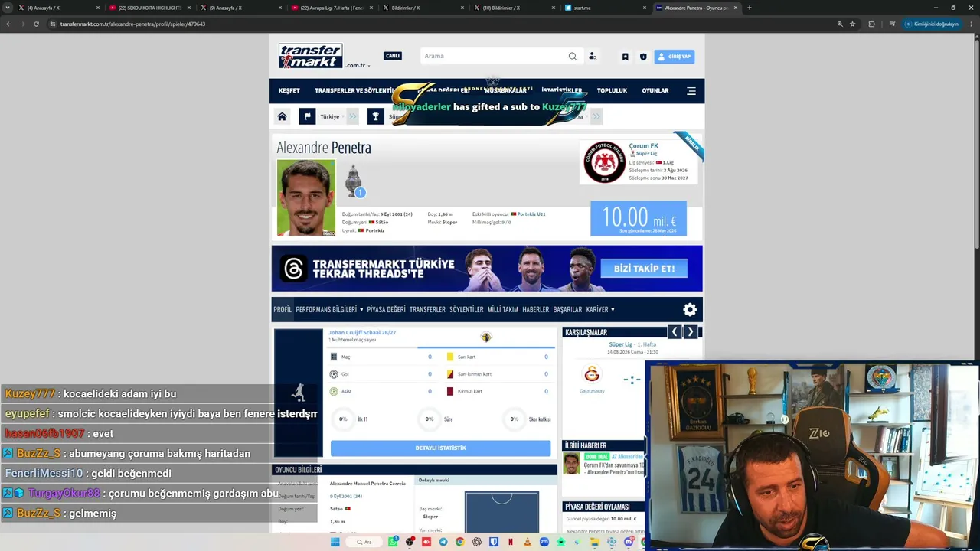Image resolution: width=980 pixels, height=551 pixels.
Task: Open Bitwarden from the taskbar
Action: pos(494,542)
